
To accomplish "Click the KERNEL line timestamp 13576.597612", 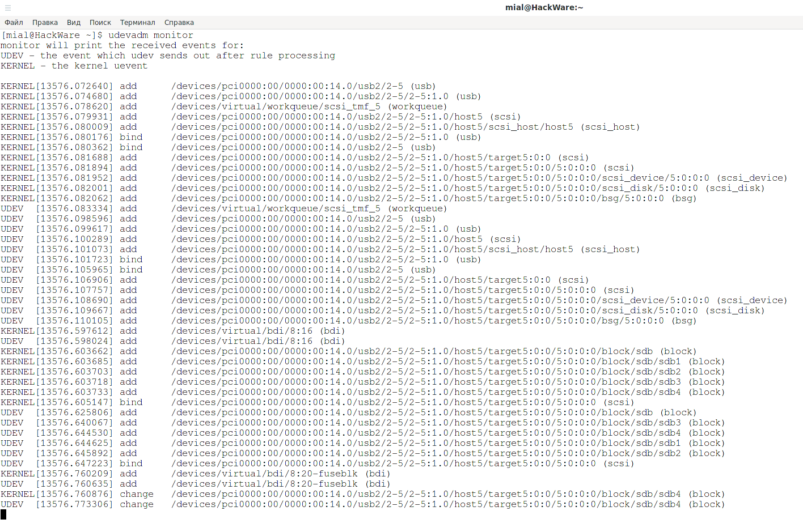I will coord(74,331).
